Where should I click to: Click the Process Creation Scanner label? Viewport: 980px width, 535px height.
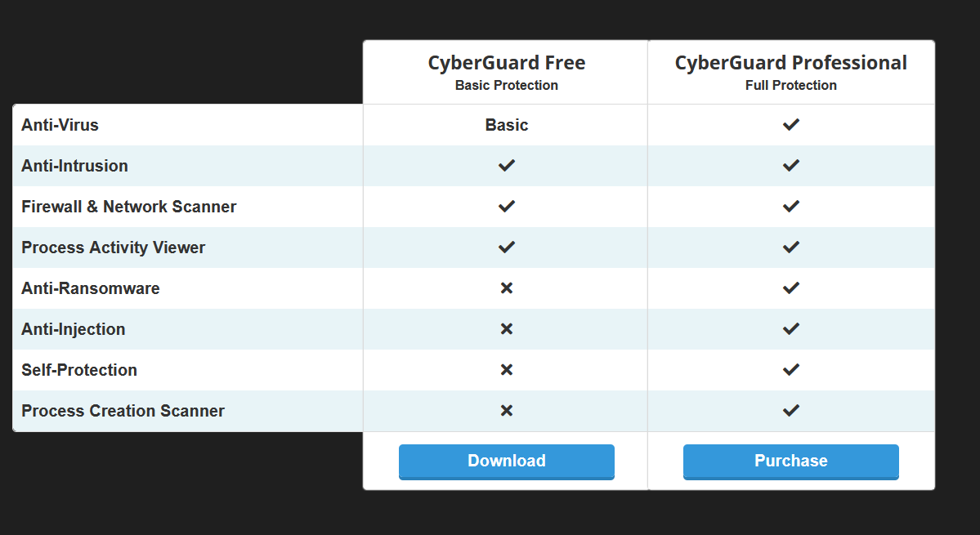tap(123, 411)
